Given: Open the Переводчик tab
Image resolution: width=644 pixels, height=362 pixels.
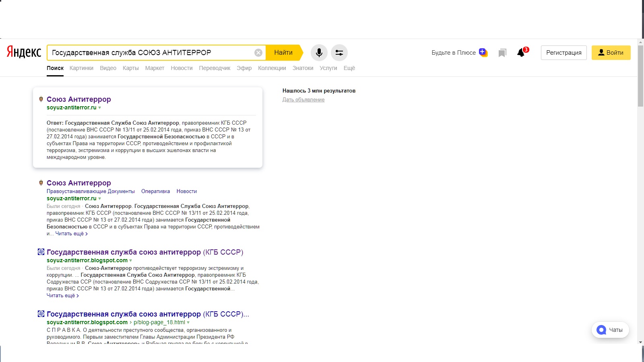Looking at the screenshot, I should (215, 68).
